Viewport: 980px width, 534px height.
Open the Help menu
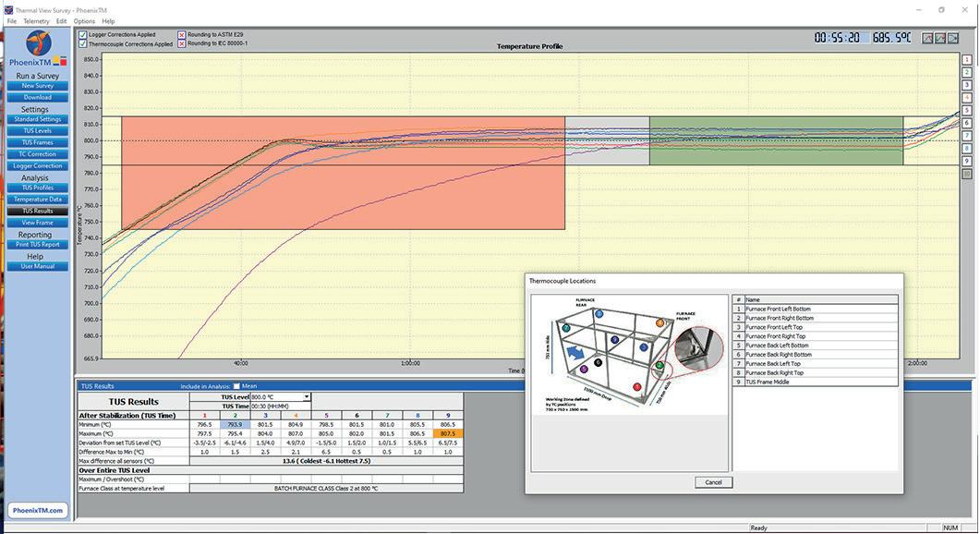108,21
